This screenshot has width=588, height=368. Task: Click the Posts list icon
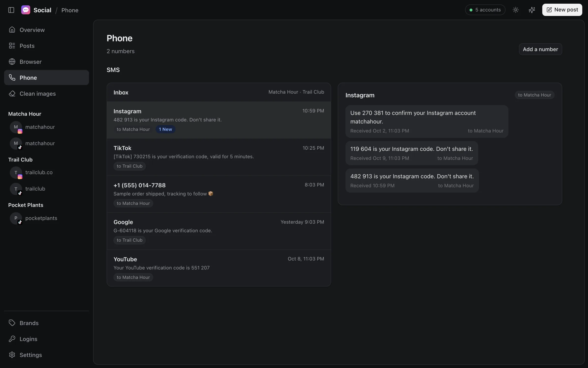12,46
